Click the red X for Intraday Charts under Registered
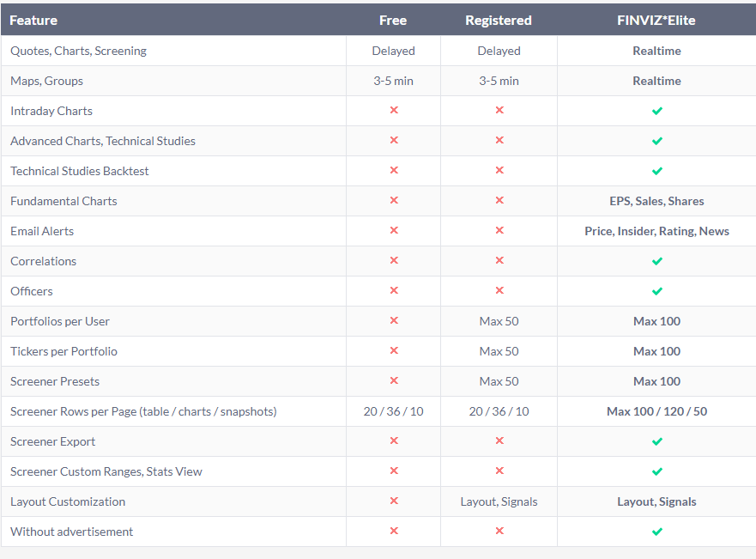Viewport: 756px width, 559px height. (499, 111)
